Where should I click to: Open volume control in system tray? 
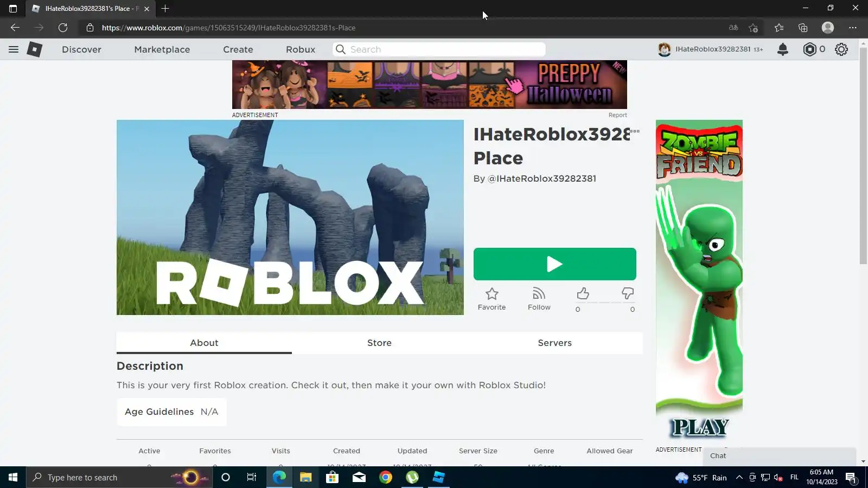pos(778,478)
